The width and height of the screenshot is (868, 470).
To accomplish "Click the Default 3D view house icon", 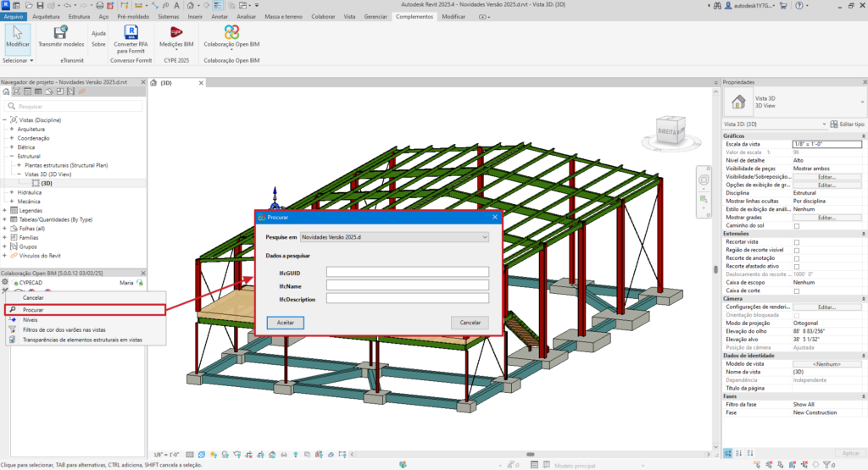I will pos(191,6).
